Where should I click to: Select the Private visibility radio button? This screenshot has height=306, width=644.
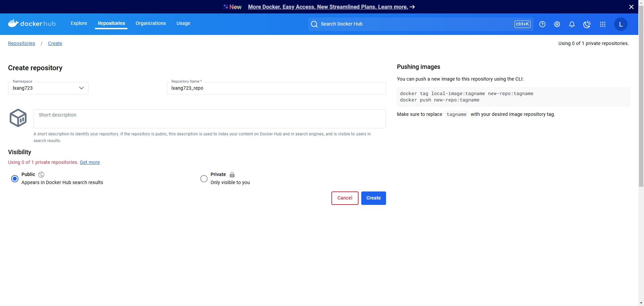coord(204,179)
